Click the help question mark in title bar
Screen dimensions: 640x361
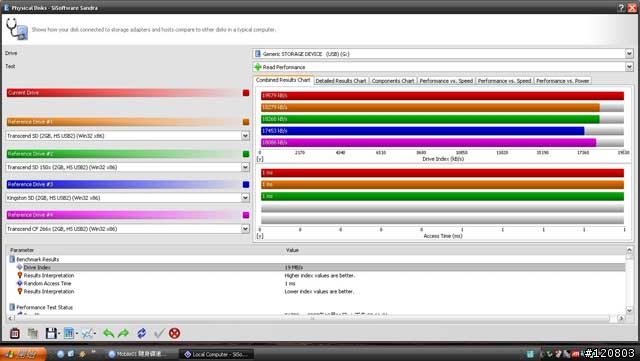(x=621, y=7)
